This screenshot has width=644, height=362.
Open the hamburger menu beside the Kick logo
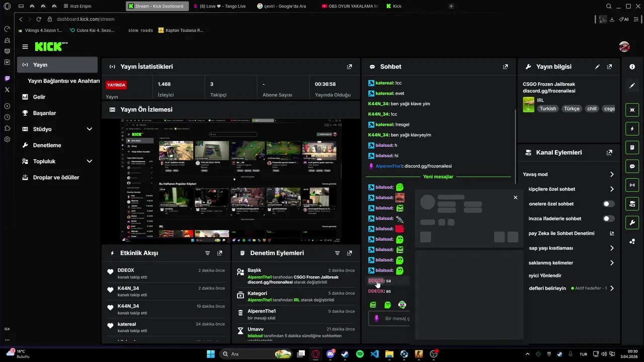[25, 47]
